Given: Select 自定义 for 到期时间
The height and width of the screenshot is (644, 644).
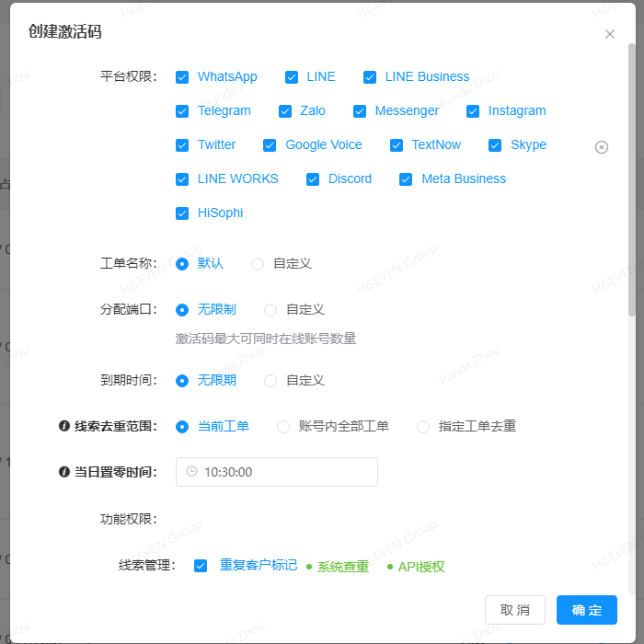Looking at the screenshot, I should pyautogui.click(x=270, y=381).
